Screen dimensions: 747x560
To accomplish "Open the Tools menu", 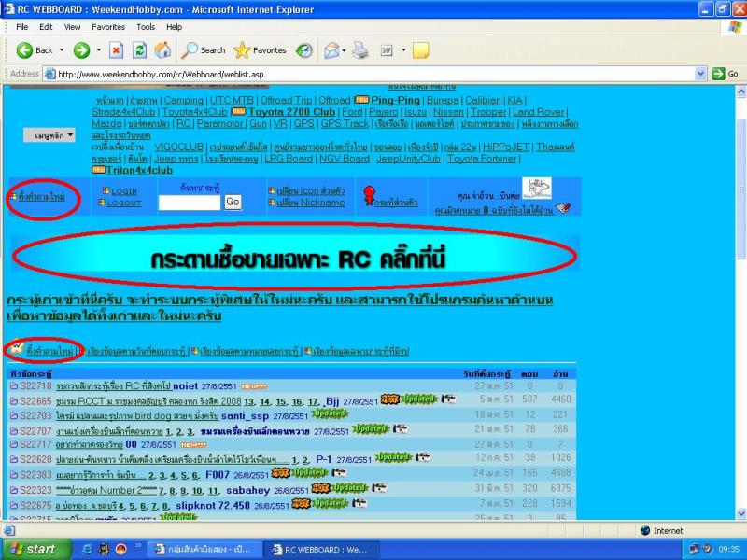I will [x=146, y=27].
